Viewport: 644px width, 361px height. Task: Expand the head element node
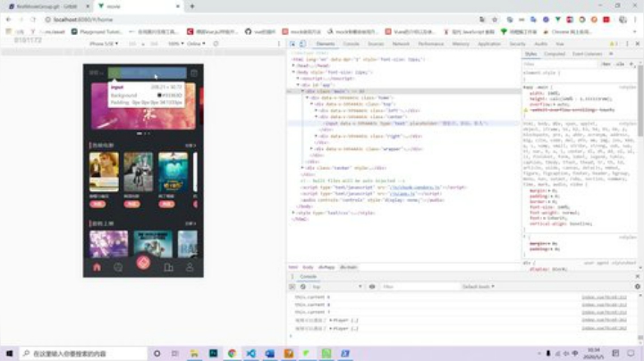pyautogui.click(x=293, y=65)
